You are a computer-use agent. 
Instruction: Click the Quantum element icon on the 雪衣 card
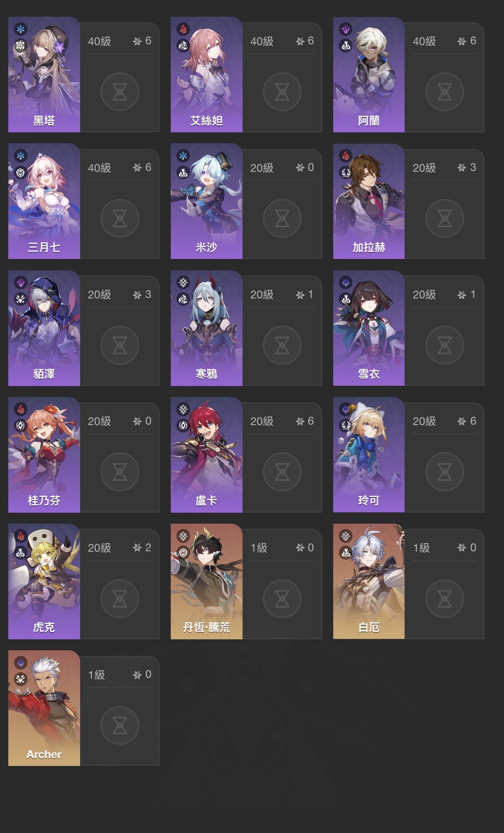point(345,283)
